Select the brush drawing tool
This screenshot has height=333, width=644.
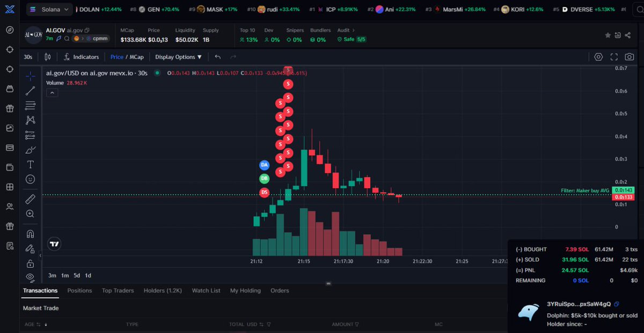[31, 150]
